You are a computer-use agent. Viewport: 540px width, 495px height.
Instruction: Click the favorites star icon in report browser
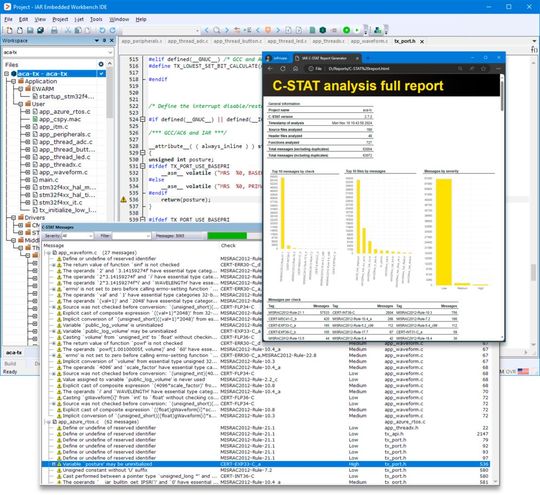click(x=484, y=69)
